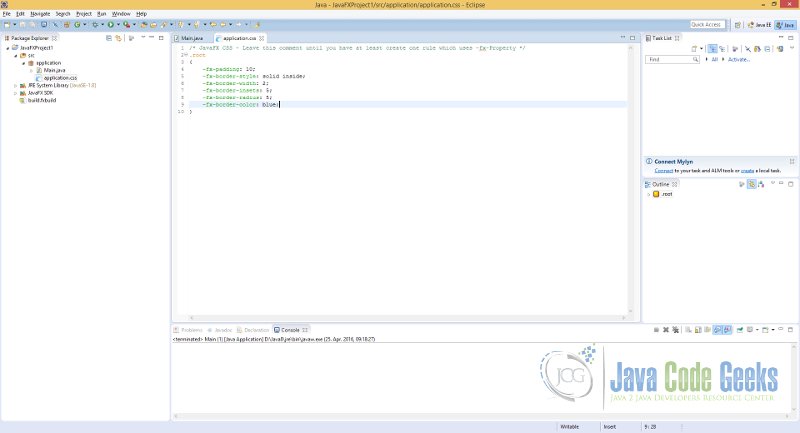Click the Debug bug icon in toolbar
Screen dimensions: 800x433
pyautogui.click(x=95, y=24)
